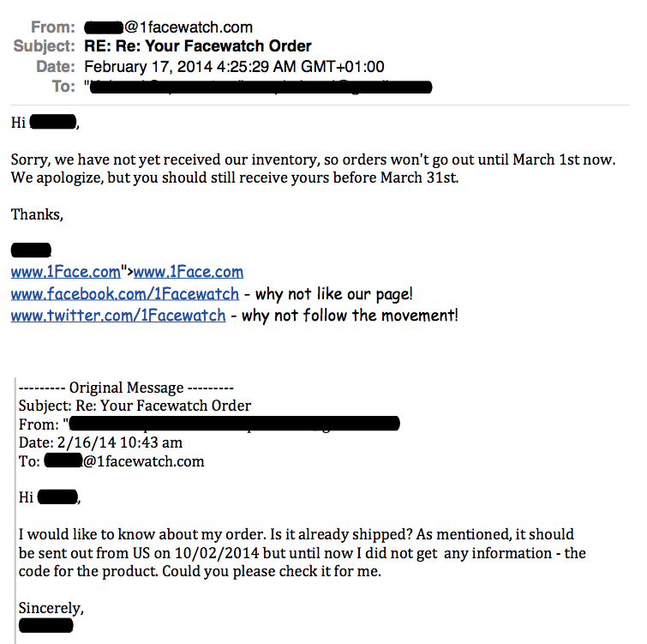The height and width of the screenshot is (644, 647).
Task: Click the redacted quoted From address
Action: coord(232,424)
